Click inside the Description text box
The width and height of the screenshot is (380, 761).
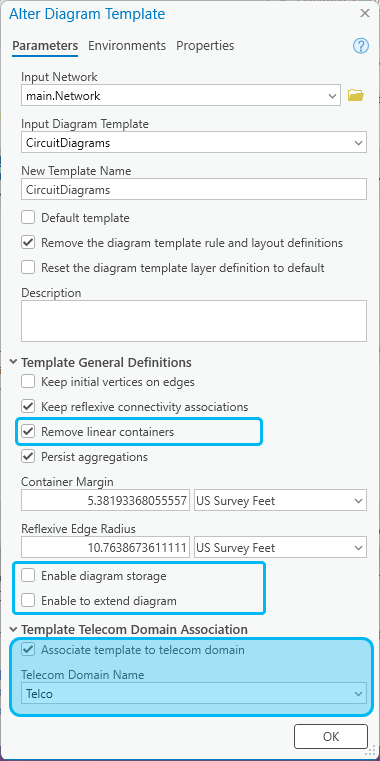[194, 321]
